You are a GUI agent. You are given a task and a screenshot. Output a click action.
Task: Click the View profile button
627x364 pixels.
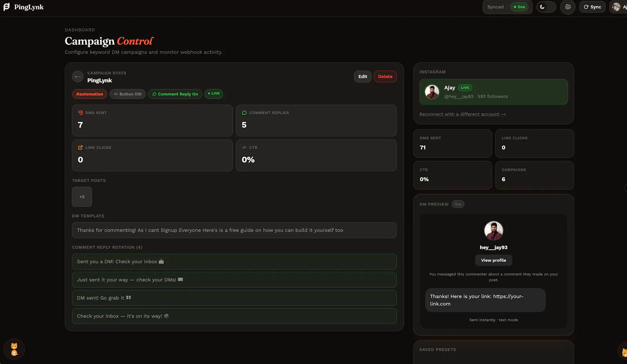click(x=494, y=260)
